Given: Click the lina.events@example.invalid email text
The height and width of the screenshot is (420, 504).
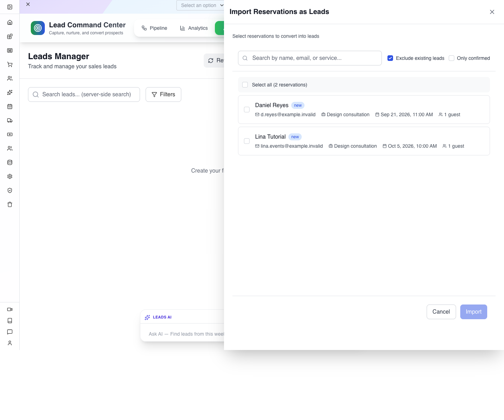Looking at the screenshot, I should click(x=292, y=146).
